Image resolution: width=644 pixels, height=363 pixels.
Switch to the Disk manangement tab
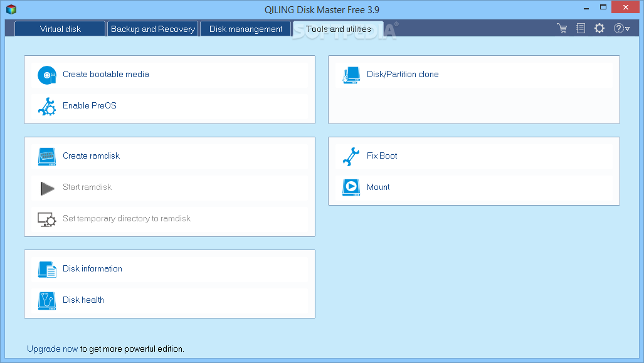(246, 29)
